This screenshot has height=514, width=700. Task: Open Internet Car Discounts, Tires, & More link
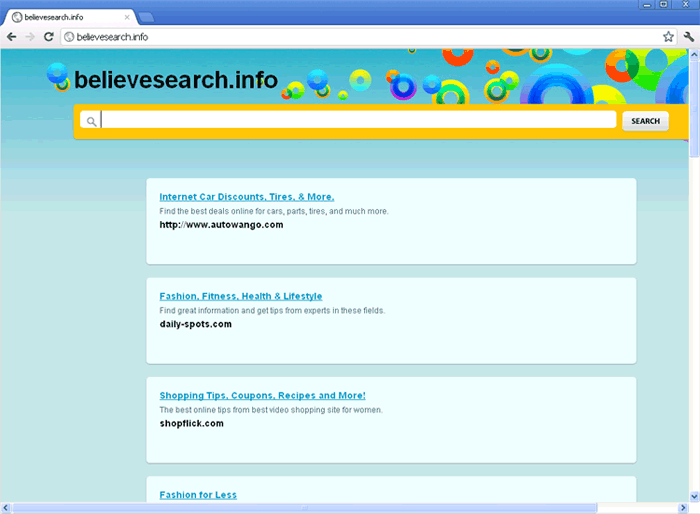[247, 197]
